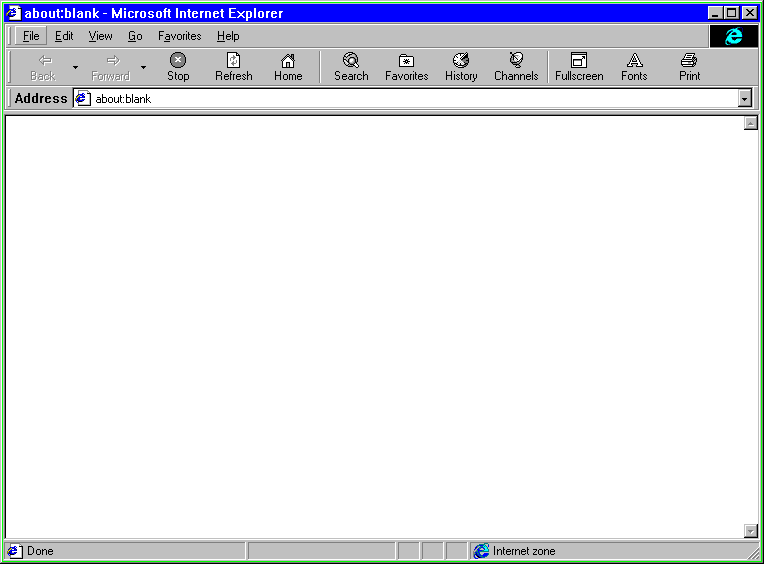
Task: Show the History pane
Action: coord(461,67)
